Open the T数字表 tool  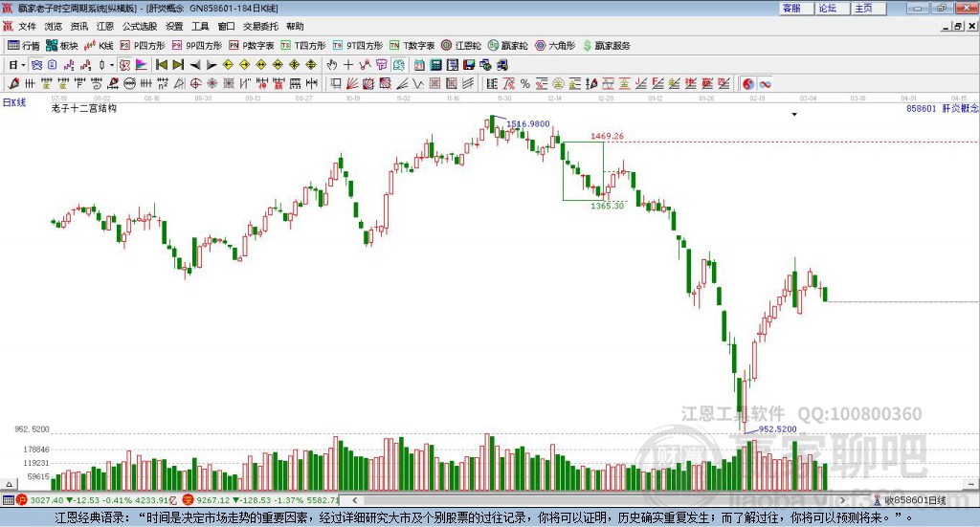click(x=412, y=46)
